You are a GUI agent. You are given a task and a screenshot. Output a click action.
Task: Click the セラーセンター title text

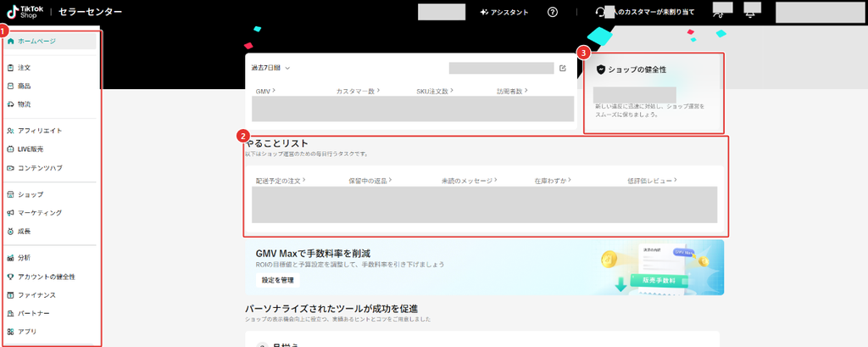click(90, 12)
